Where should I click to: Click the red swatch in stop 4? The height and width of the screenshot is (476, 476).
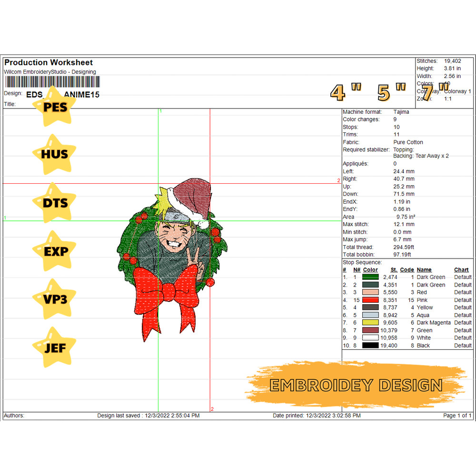pos(370,300)
